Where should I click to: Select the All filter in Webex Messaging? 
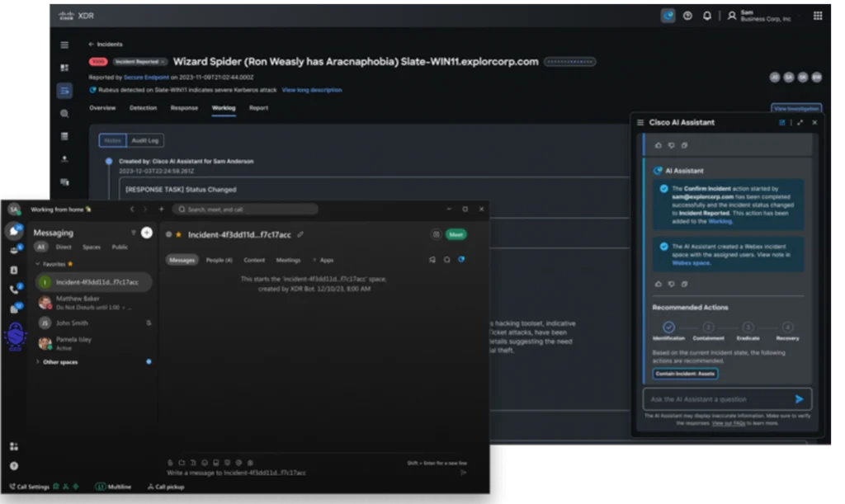pos(40,247)
